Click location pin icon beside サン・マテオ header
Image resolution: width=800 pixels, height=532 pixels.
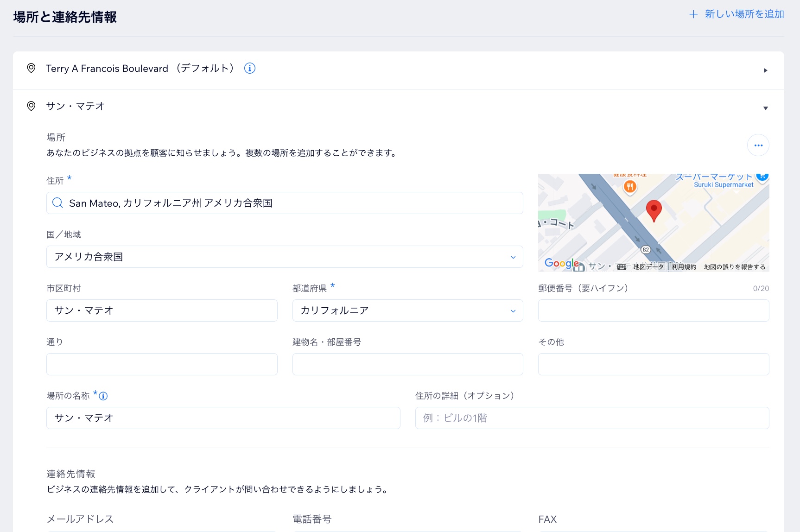pos(31,106)
